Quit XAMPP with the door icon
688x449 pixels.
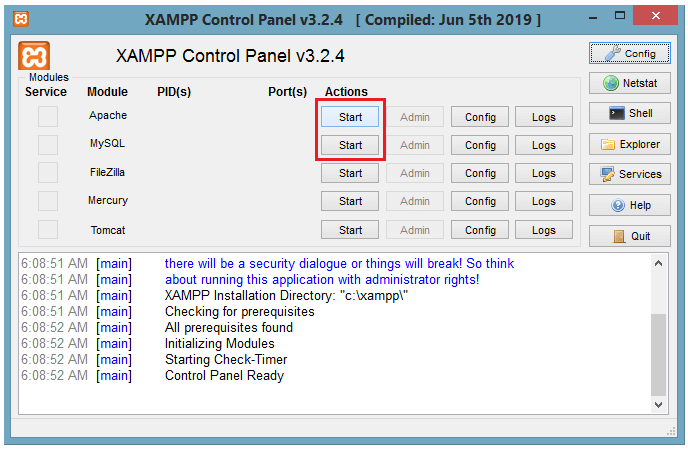[x=629, y=236]
